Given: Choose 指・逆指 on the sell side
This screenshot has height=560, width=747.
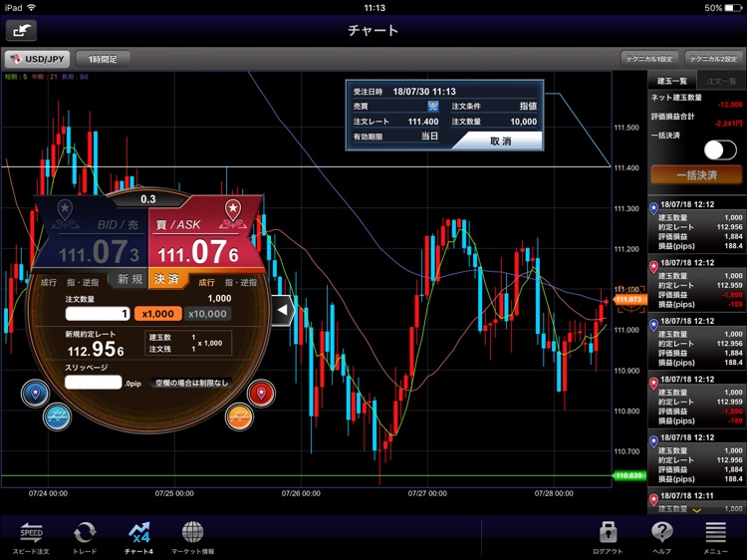Looking at the screenshot, I should click(x=83, y=283).
